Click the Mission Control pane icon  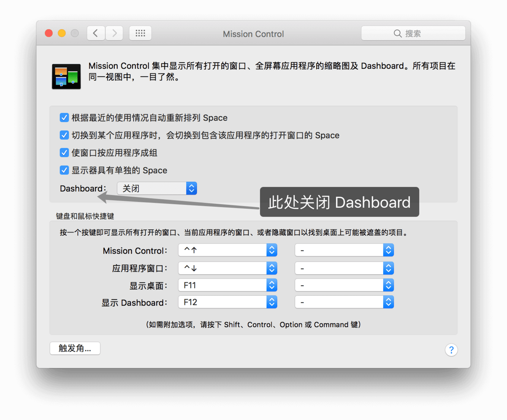tap(66, 76)
